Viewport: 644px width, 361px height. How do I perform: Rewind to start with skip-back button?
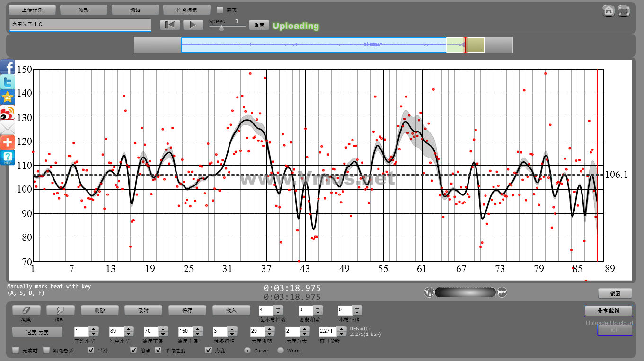170,25
